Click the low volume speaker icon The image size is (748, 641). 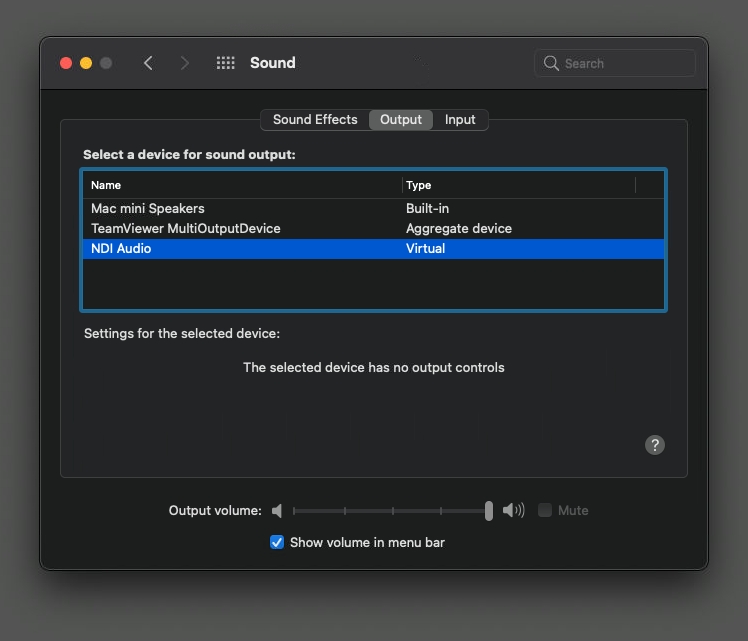pyautogui.click(x=277, y=511)
